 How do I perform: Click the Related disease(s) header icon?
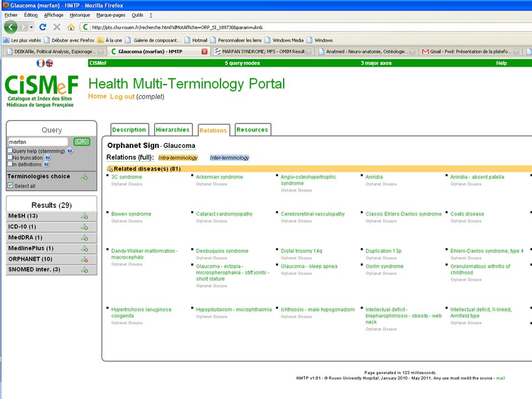pyautogui.click(x=110, y=168)
